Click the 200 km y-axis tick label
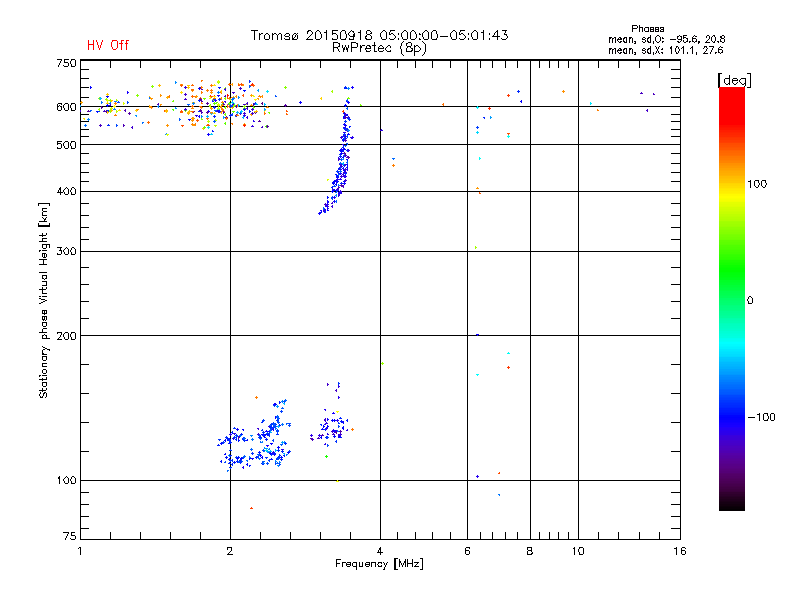Screen dimensions: 800x600 click(66, 336)
